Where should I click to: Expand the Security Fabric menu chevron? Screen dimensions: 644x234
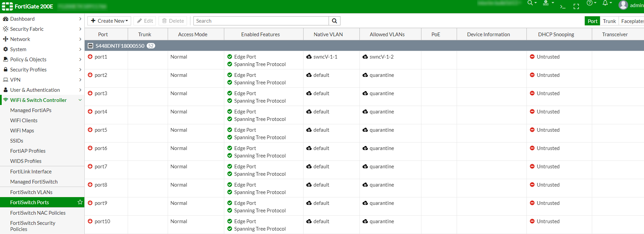[80, 29]
